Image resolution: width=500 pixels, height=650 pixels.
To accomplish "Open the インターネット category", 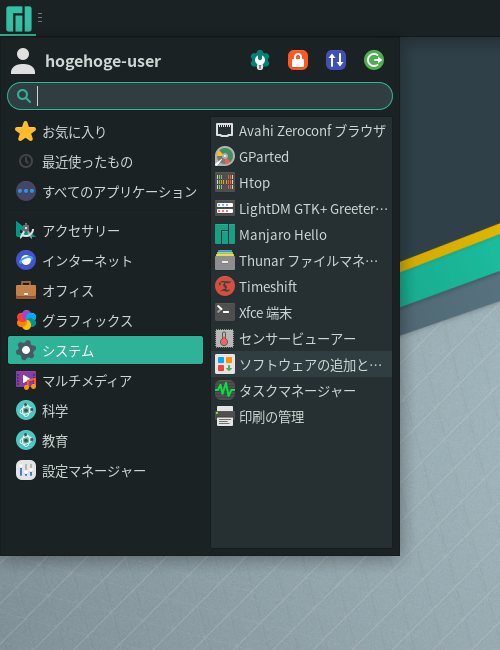I will coord(105,260).
